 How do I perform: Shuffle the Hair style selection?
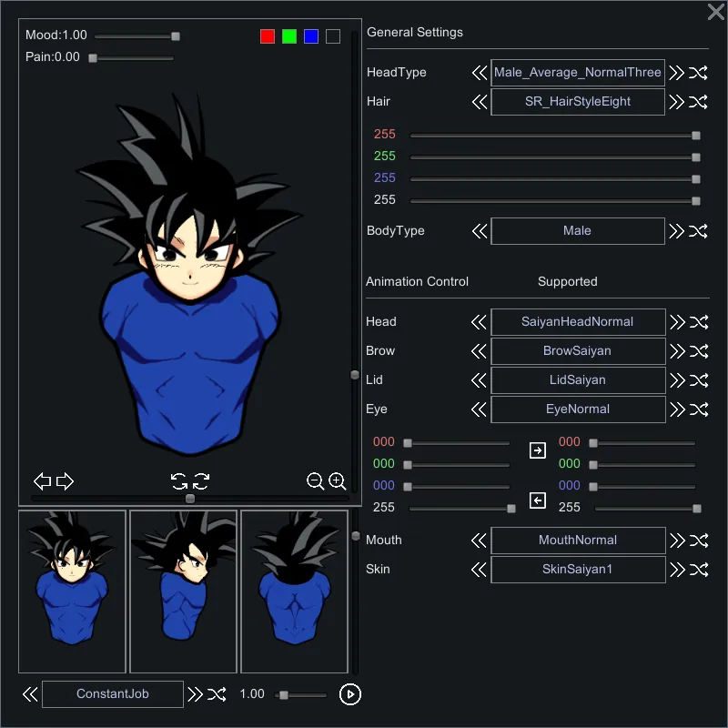(x=698, y=102)
